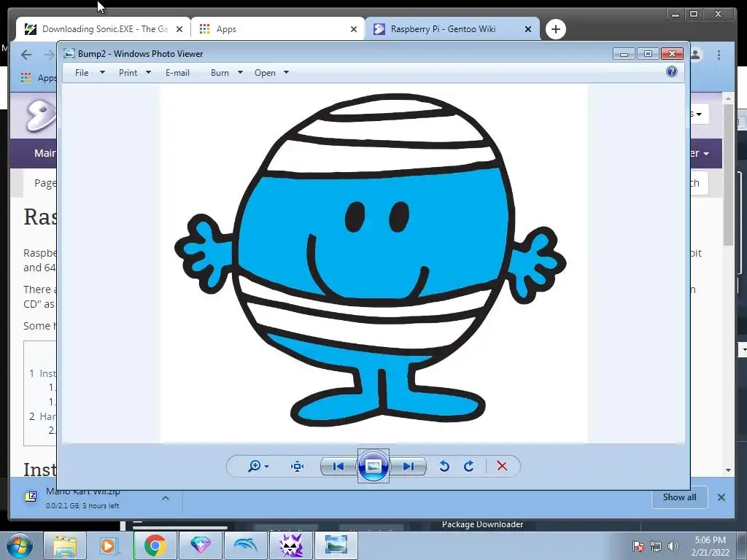This screenshot has height=560, width=747.
Task: Go to next photo in Photo Viewer
Action: click(x=409, y=466)
